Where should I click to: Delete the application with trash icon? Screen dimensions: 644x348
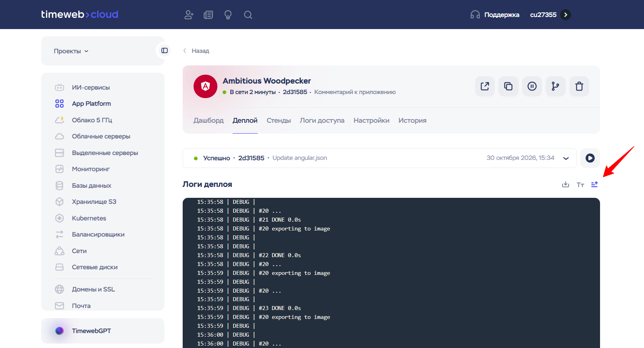tap(579, 86)
